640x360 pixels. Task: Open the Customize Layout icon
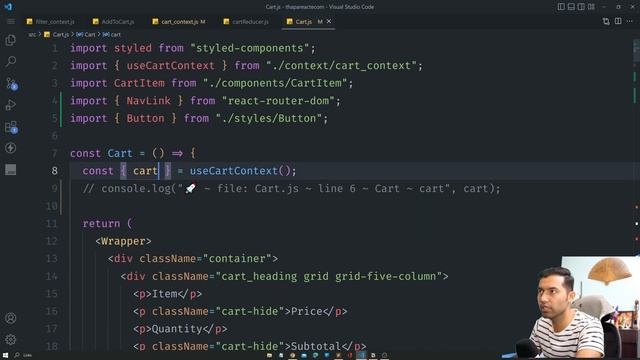click(591, 7)
